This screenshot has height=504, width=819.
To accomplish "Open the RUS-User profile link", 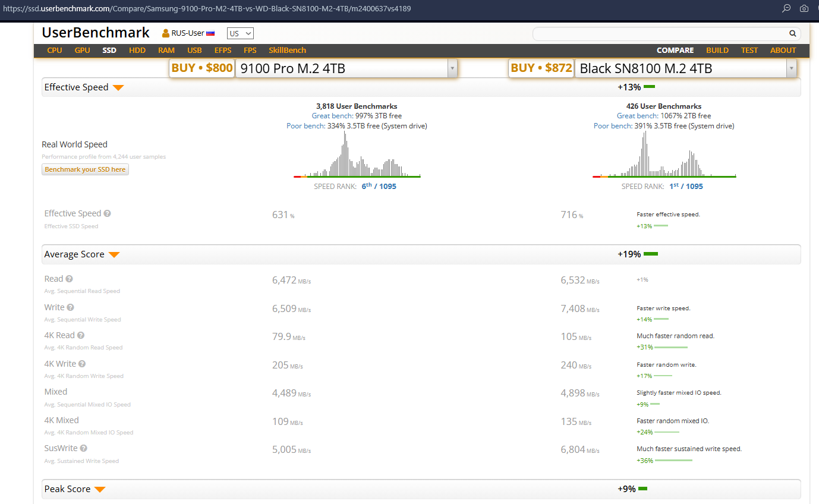I will point(188,33).
